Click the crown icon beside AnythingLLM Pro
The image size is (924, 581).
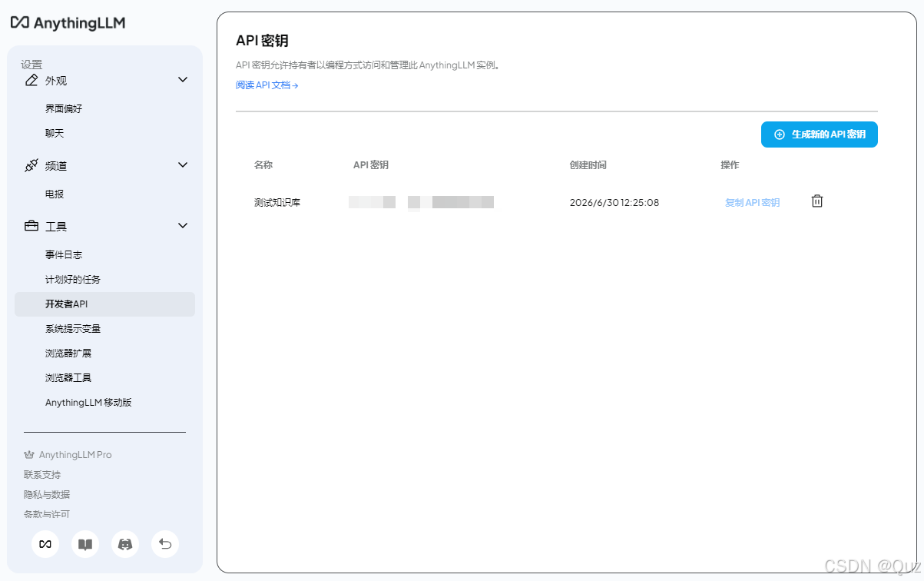(x=29, y=455)
